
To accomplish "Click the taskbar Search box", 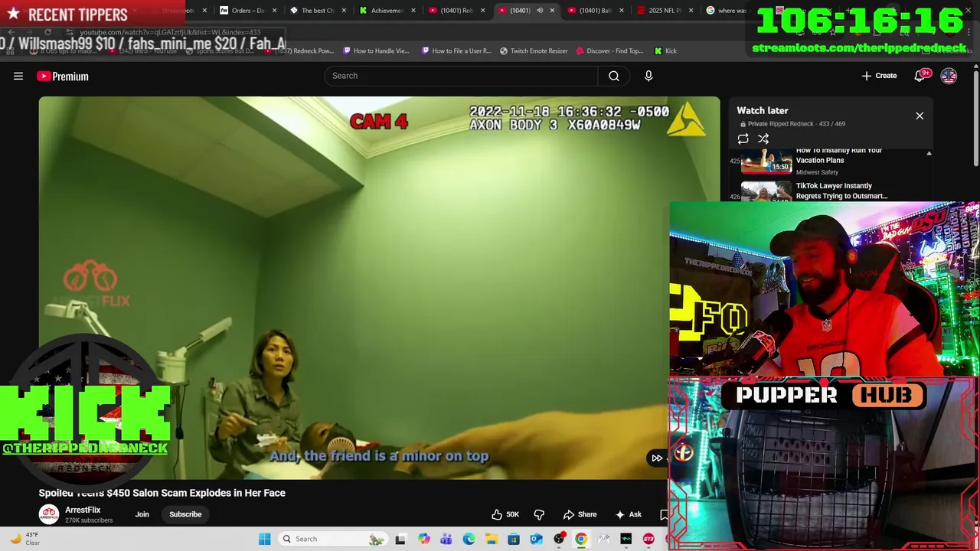I will pos(333,539).
